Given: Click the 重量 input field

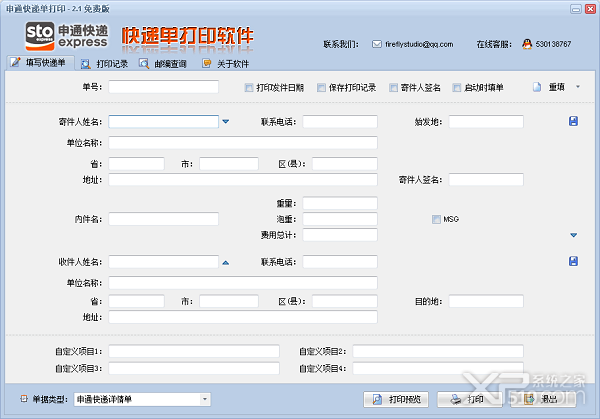Looking at the screenshot, I should coord(340,203).
